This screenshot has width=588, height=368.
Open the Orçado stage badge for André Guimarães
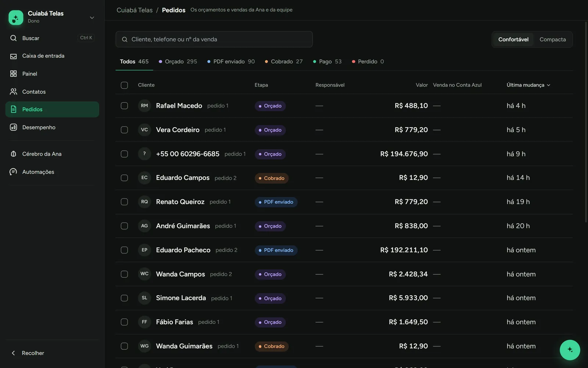270,226
